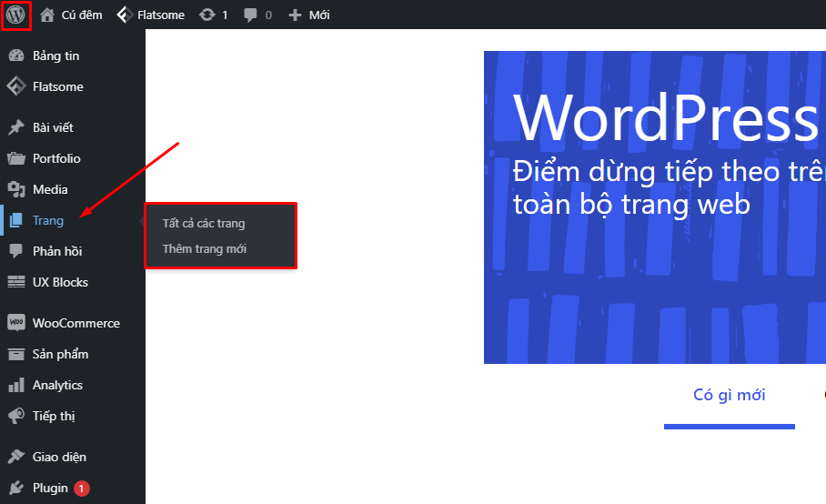Image resolution: width=826 pixels, height=504 pixels.
Task: Open Media in sidebar
Action: click(x=50, y=189)
